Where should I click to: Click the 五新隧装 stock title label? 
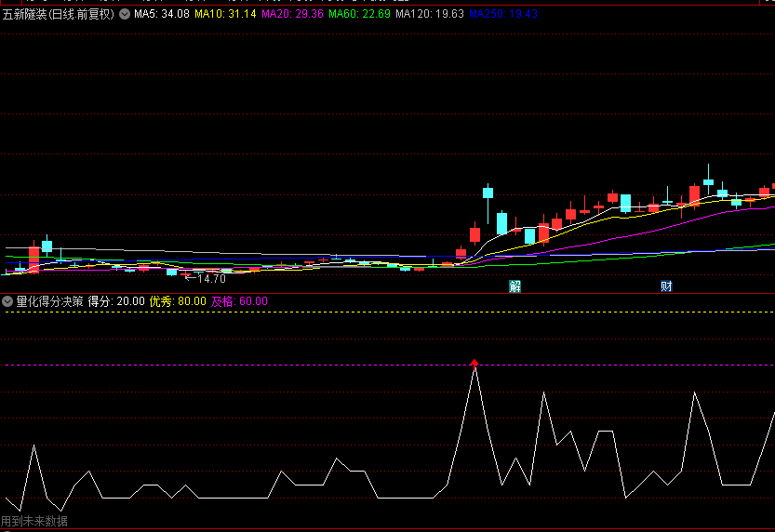point(58,14)
